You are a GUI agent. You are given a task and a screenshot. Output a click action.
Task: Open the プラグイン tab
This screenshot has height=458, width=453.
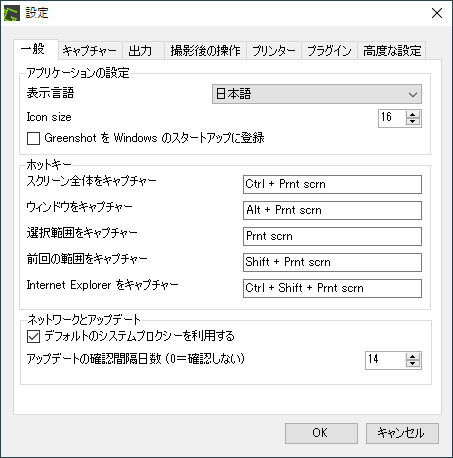click(x=329, y=51)
